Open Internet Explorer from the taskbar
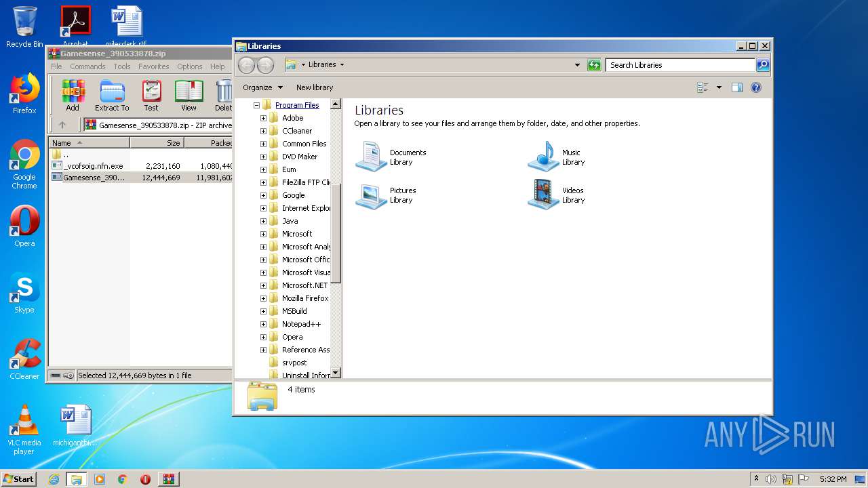Image resolution: width=868 pixels, height=488 pixels. [x=54, y=479]
